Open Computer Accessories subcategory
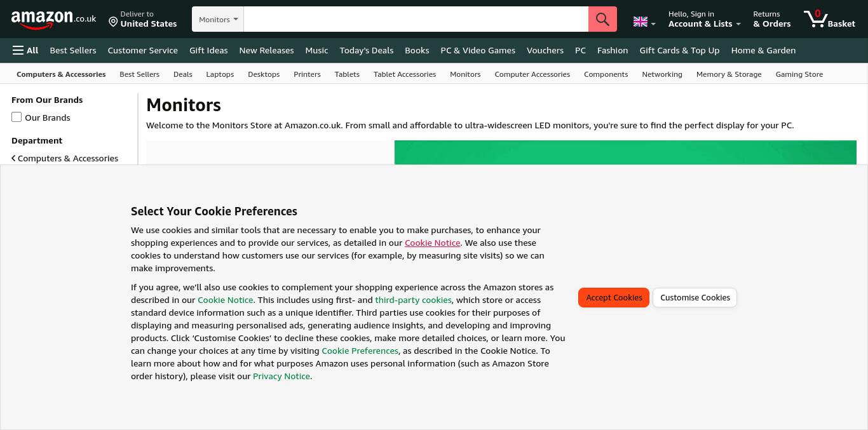The width and height of the screenshot is (868, 430). tap(532, 74)
